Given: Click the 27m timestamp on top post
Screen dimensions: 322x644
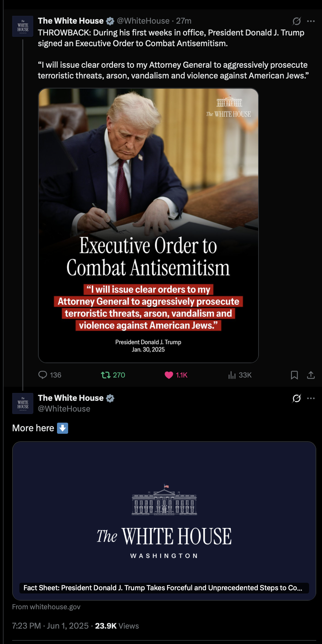Looking at the screenshot, I should 184,21.
